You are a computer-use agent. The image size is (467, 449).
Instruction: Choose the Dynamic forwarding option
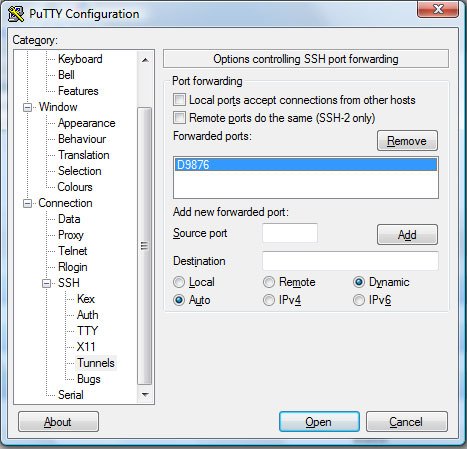359,282
